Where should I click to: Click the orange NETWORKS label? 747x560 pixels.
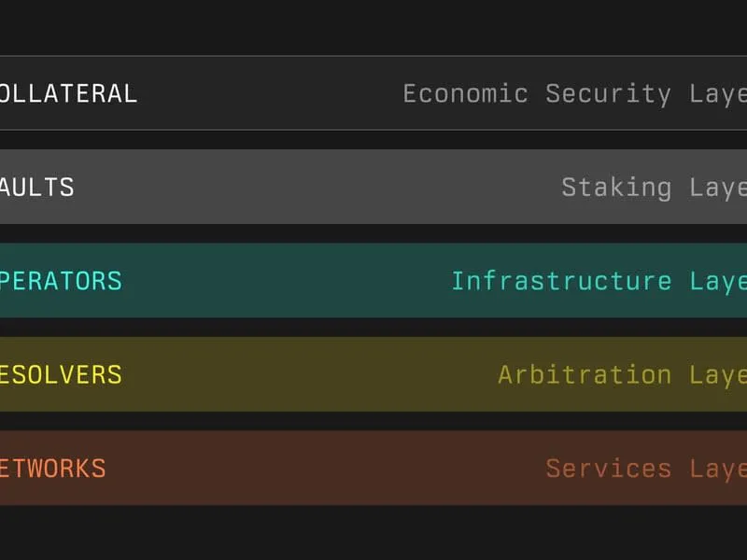click(x=53, y=468)
